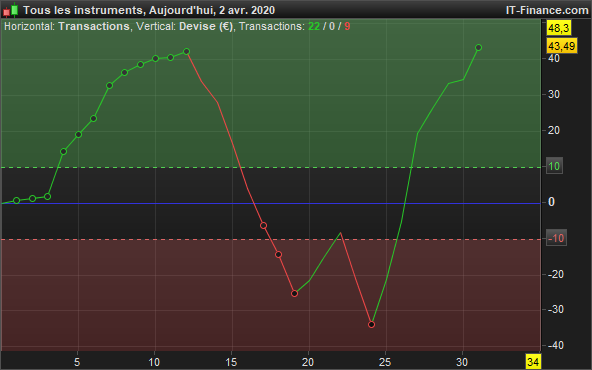The image size is (592, 370).
Task: Click the chart title Tous les instruments
Action: (83, 10)
